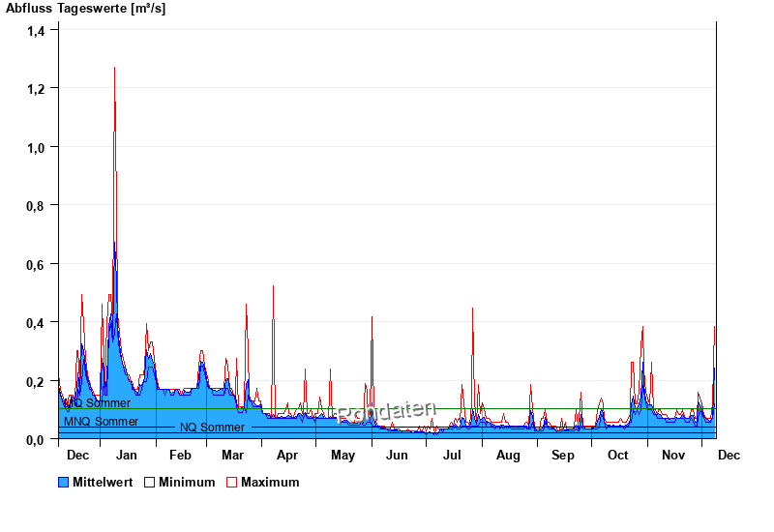Click the 1,4 value on y-axis
Image resolution: width=774 pixels, height=532 pixels.
click(36, 30)
